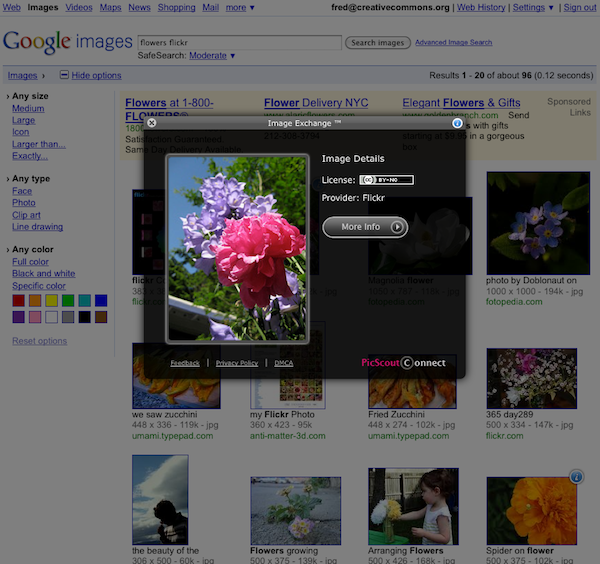
Task: Open the SafeSearch Moderate dropdown
Action: 212,56
